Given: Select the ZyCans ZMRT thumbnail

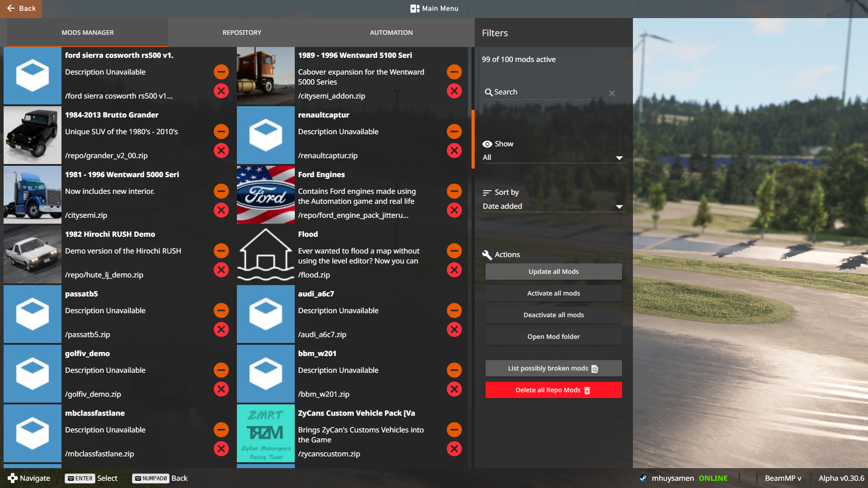Looking at the screenshot, I should pyautogui.click(x=266, y=433).
